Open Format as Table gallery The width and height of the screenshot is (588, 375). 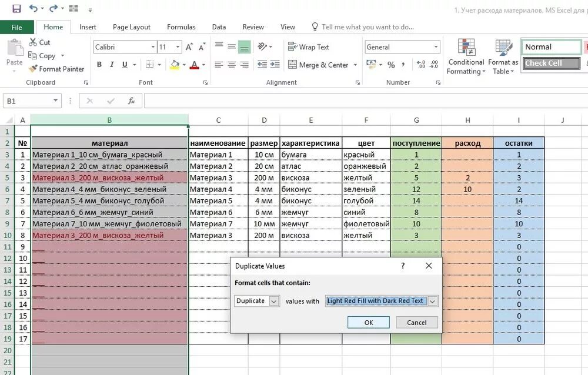[503, 56]
